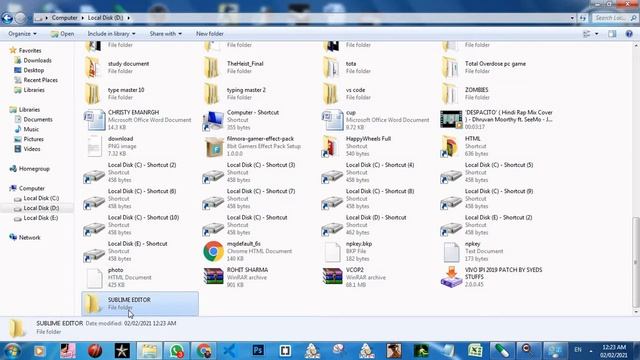Open the HappyWheels Full shortcut icon
The height and width of the screenshot is (360, 640).
point(331,146)
